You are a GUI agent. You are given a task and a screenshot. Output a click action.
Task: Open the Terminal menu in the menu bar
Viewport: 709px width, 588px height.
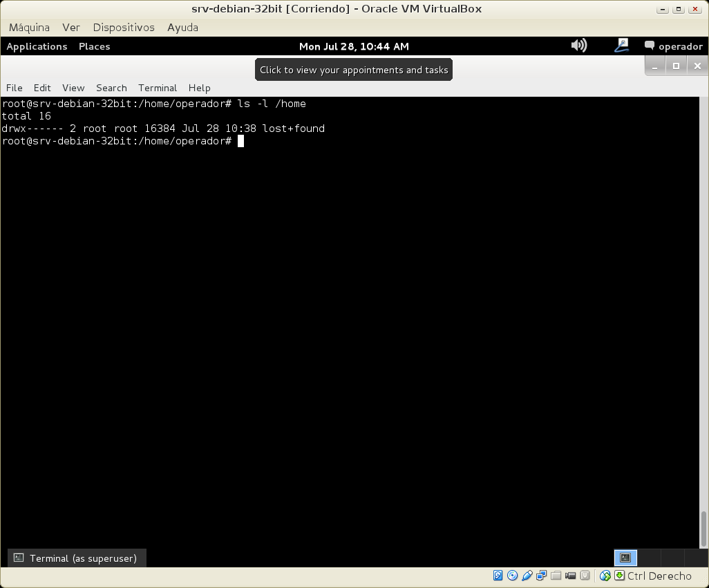158,88
